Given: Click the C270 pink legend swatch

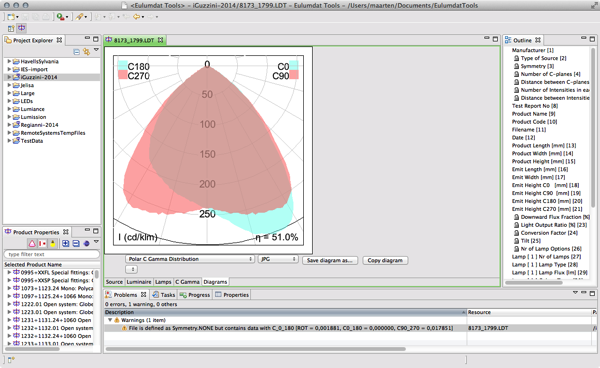Looking at the screenshot, I should [x=122, y=75].
